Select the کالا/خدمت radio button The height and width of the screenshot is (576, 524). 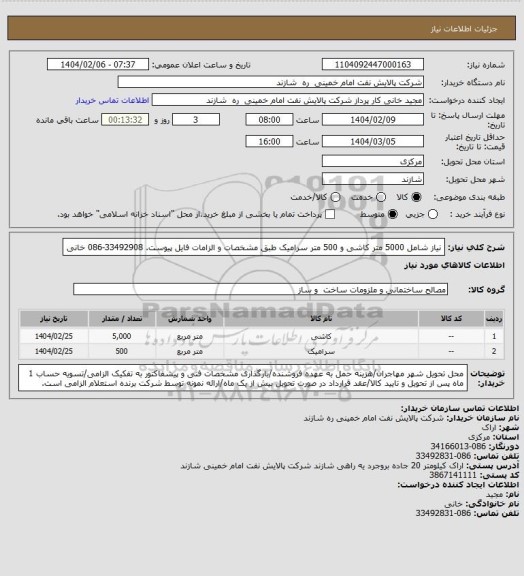[x=335, y=197]
